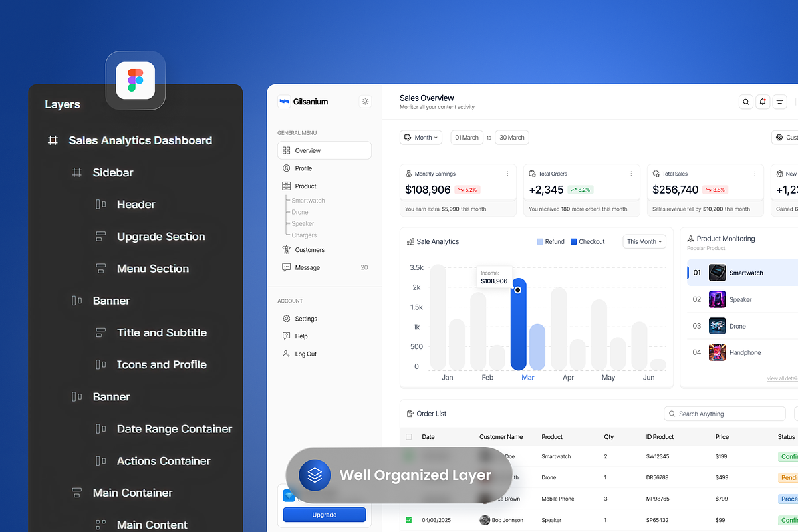798x532 pixels.
Task: Click the Help question icon
Action: [x=286, y=336]
